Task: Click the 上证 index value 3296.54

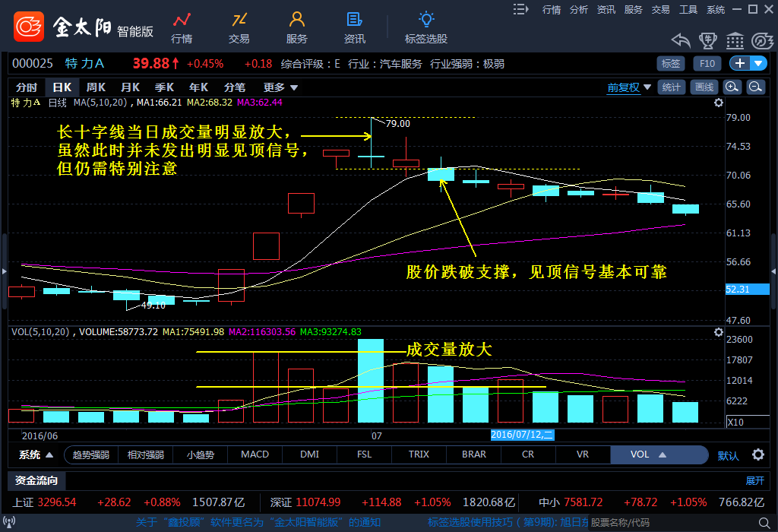Action: [x=57, y=502]
